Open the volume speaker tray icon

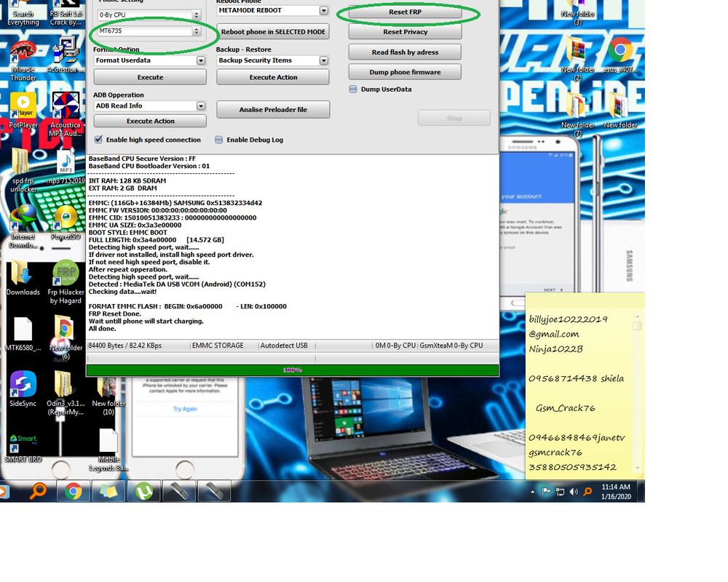(574, 492)
